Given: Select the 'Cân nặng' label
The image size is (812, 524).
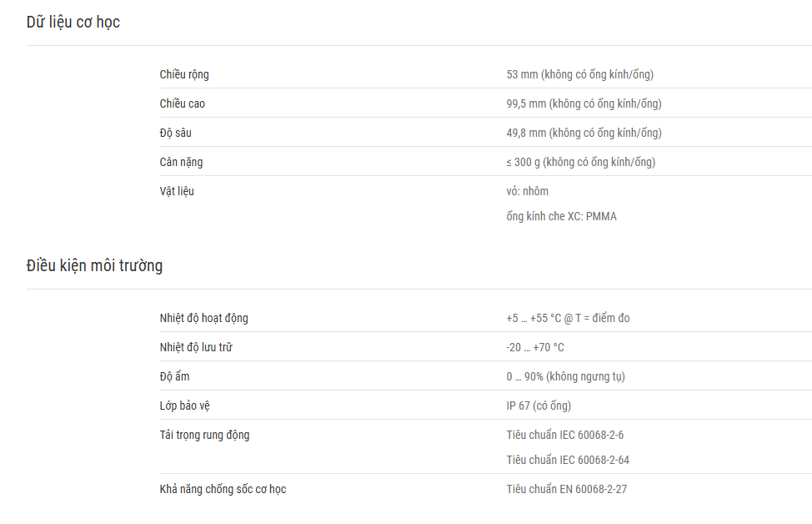Looking at the screenshot, I should tap(181, 162).
